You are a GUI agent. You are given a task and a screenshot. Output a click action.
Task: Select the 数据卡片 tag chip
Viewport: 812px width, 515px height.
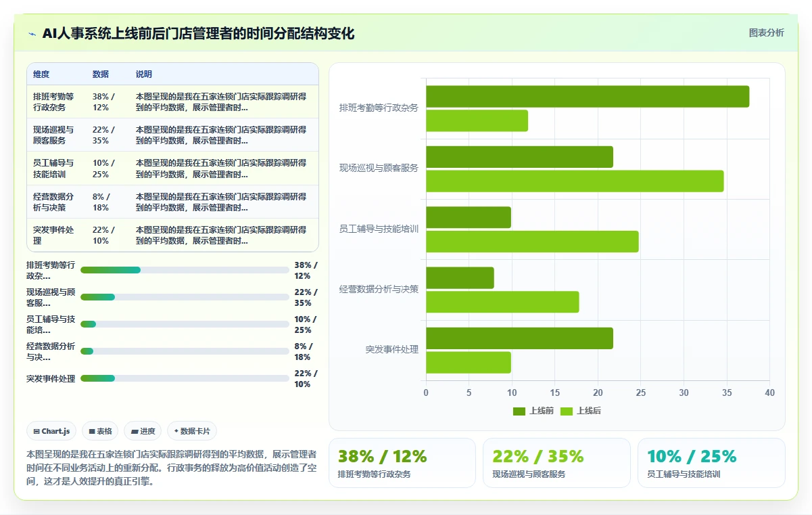(x=192, y=431)
